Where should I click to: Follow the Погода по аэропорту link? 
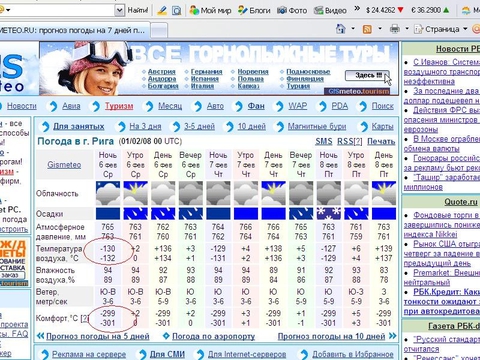point(213,336)
